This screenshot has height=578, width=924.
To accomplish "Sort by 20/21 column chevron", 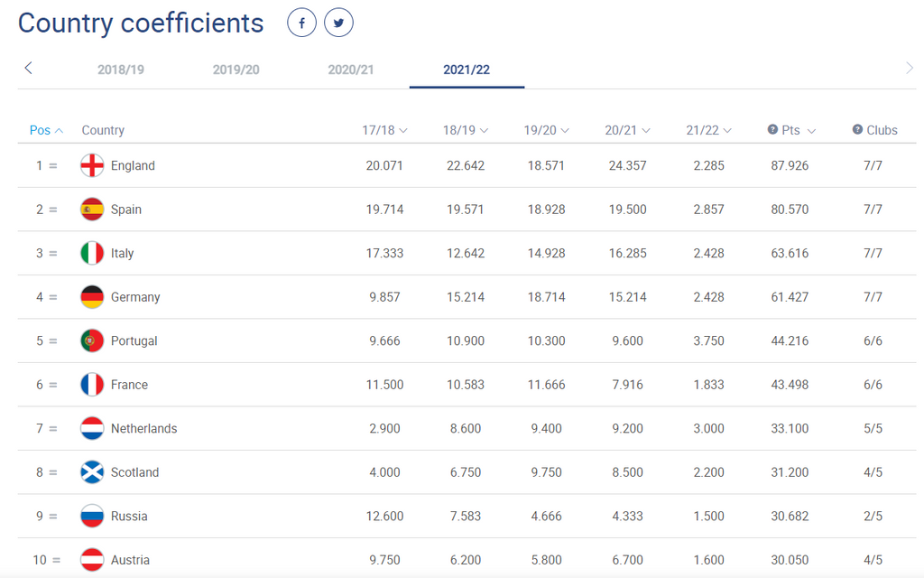I will coord(646,130).
